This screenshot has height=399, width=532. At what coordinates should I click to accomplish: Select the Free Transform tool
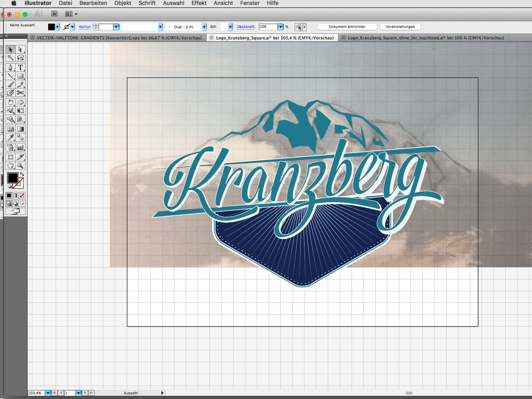tap(20, 111)
